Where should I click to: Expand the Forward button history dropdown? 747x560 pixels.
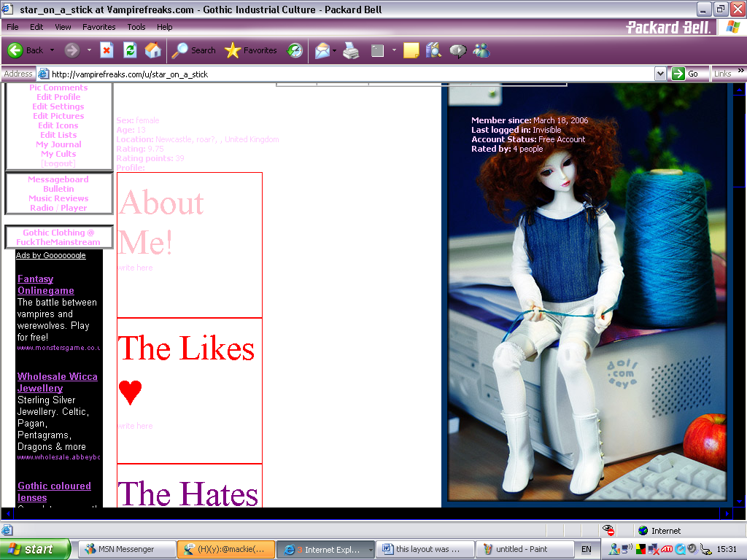point(89,50)
